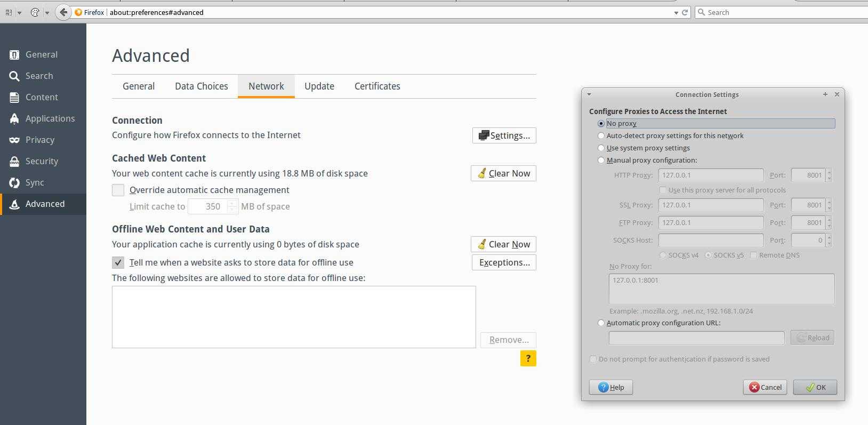The height and width of the screenshot is (425, 868).
Task: Select Manual proxy configuration radio button
Action: click(601, 160)
